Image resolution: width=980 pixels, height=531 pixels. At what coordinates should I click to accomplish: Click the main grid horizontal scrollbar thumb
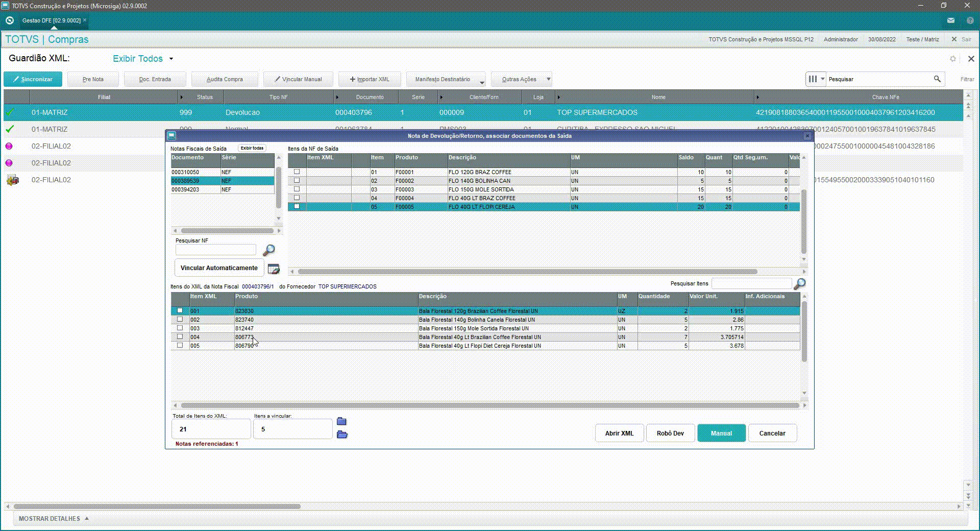pyautogui.click(x=157, y=506)
